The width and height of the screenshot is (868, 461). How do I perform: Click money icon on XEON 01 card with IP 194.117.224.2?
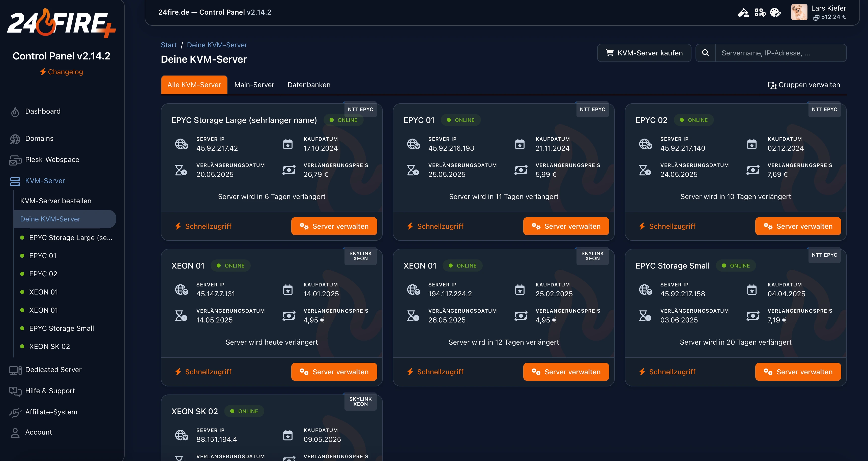520,316
